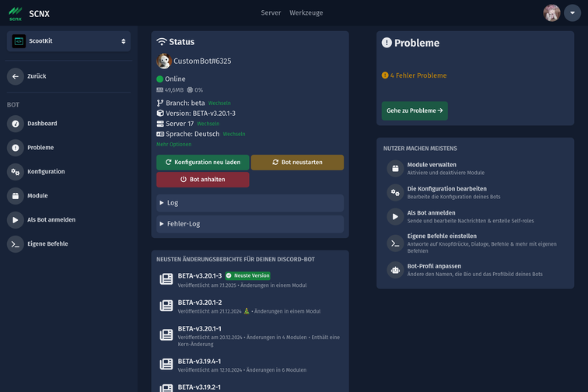This screenshot has width=588, height=392.
Task: Click the SCNX logo icon
Action: tap(16, 13)
